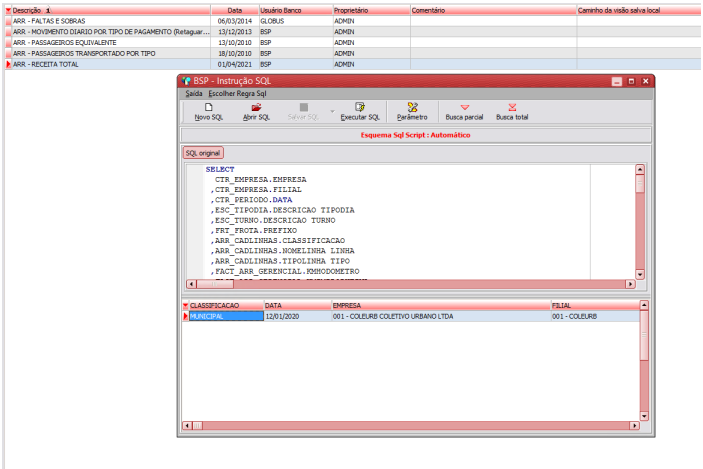This screenshot has height=469, width=703.
Task: Click the results grid vertical scrollbar thumb
Action: 644,335
